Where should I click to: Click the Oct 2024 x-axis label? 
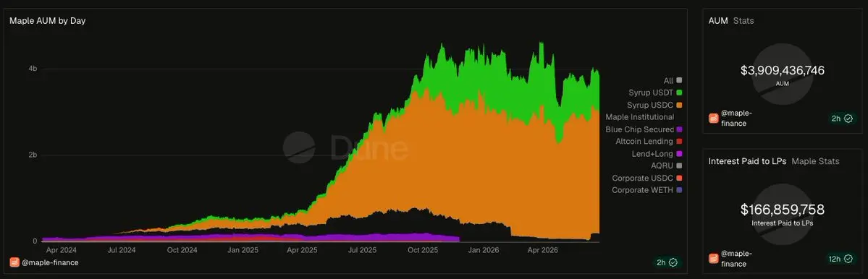(182, 249)
